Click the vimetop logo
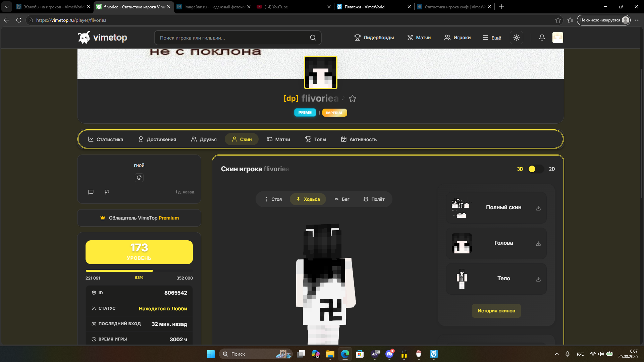Image resolution: width=644 pixels, height=362 pixels. (x=102, y=38)
